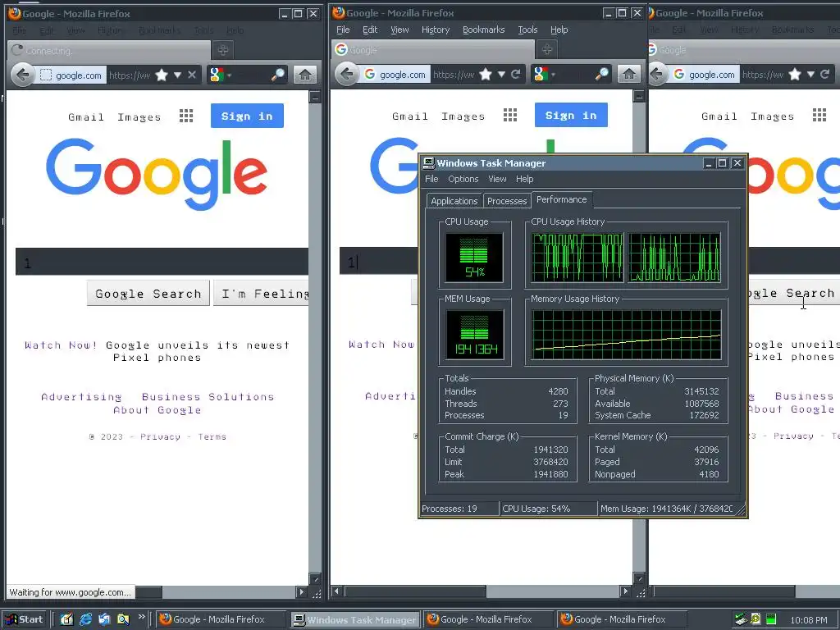Open Images link in middle Firefox page

pos(463,116)
